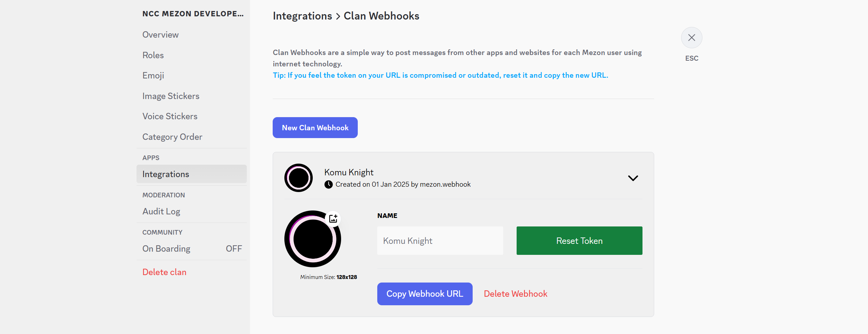Viewport: 868px width, 334px height.
Task: Open the Overview settings page
Action: [x=161, y=35]
